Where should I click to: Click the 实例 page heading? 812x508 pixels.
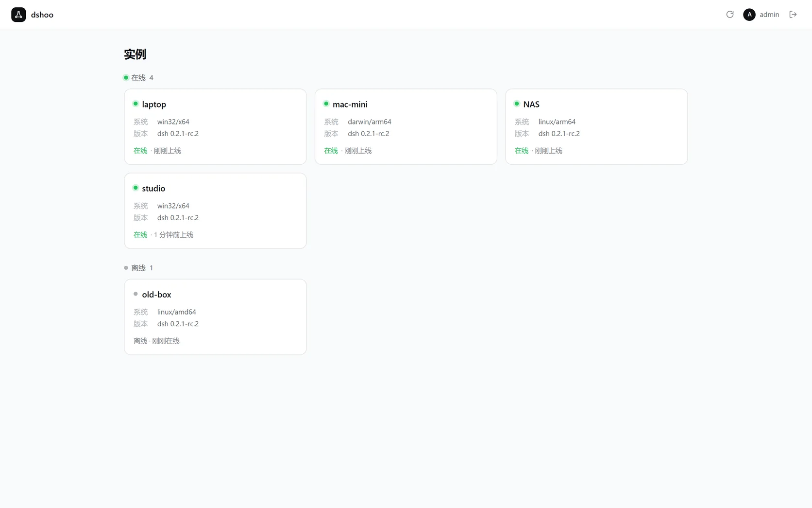135,54
